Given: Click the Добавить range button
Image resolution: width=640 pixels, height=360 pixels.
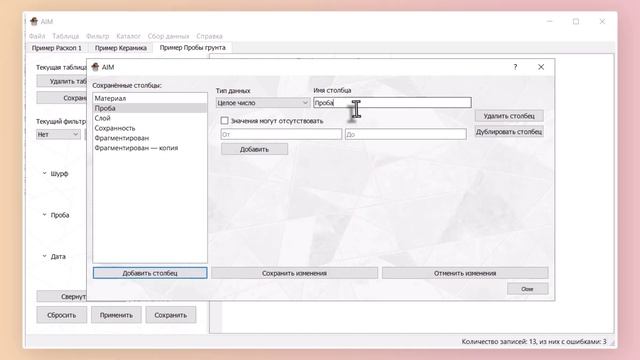Looking at the screenshot, I should coord(254,149).
